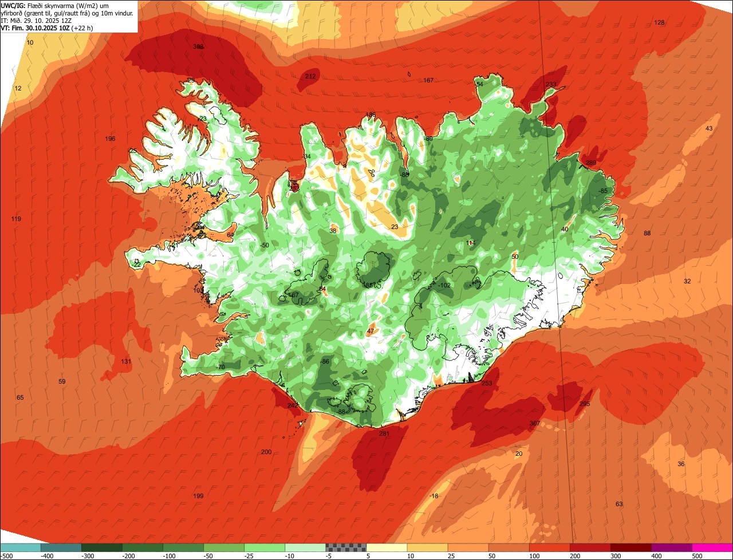Image resolution: width=733 pixels, height=560 pixels.
Task: Click the magenta color band right of 500
Action: click(712, 547)
